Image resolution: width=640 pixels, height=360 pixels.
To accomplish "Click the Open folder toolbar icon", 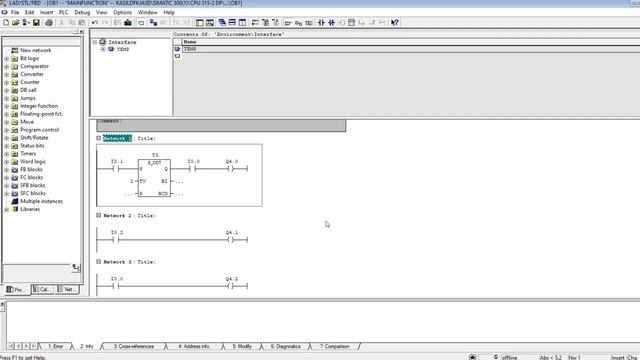I will click(x=16, y=22).
